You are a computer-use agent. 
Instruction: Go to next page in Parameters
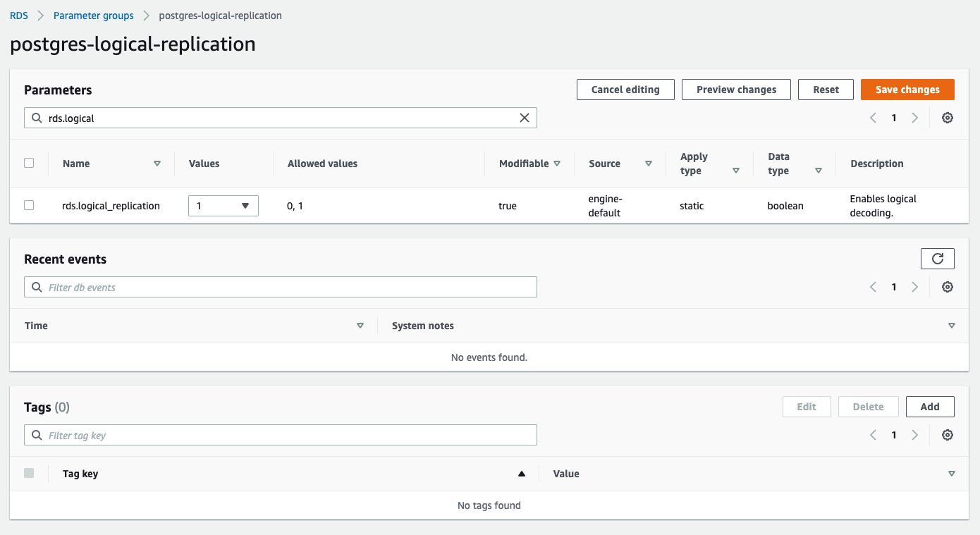pyautogui.click(x=914, y=118)
